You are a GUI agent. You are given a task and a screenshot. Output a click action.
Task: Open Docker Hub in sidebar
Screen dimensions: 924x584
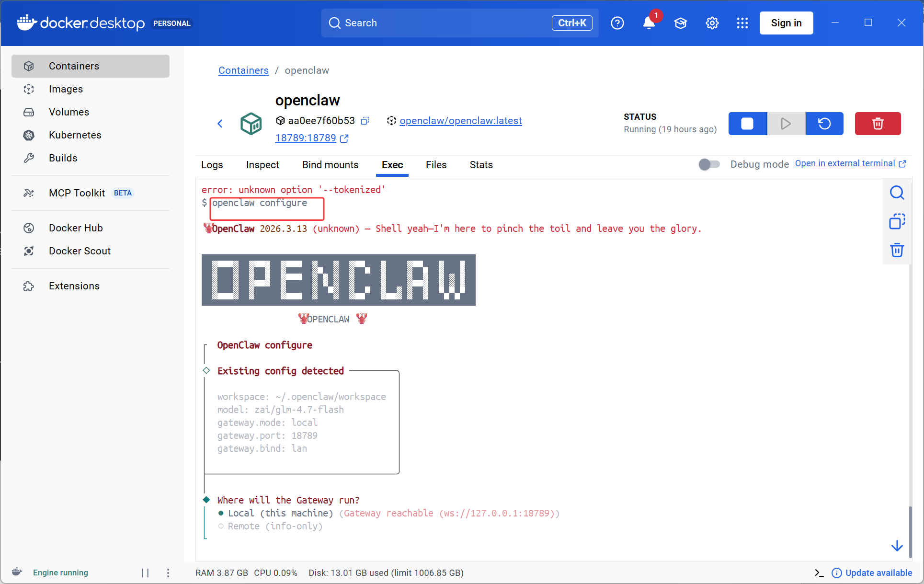coord(91,228)
